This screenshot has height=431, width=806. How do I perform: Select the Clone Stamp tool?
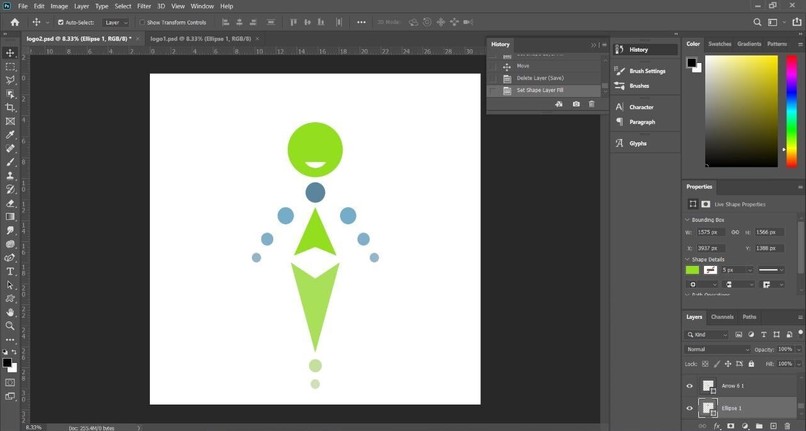(x=10, y=176)
